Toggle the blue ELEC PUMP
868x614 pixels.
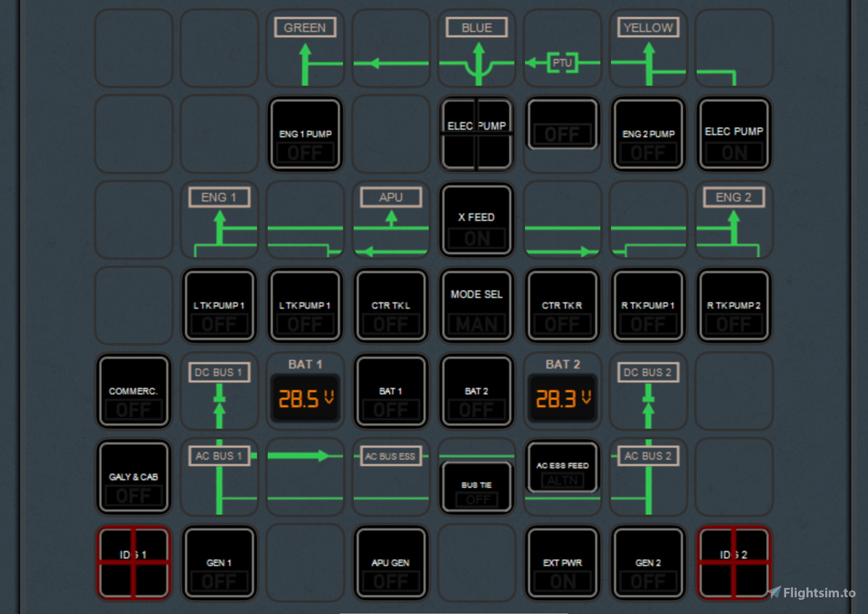[476, 134]
